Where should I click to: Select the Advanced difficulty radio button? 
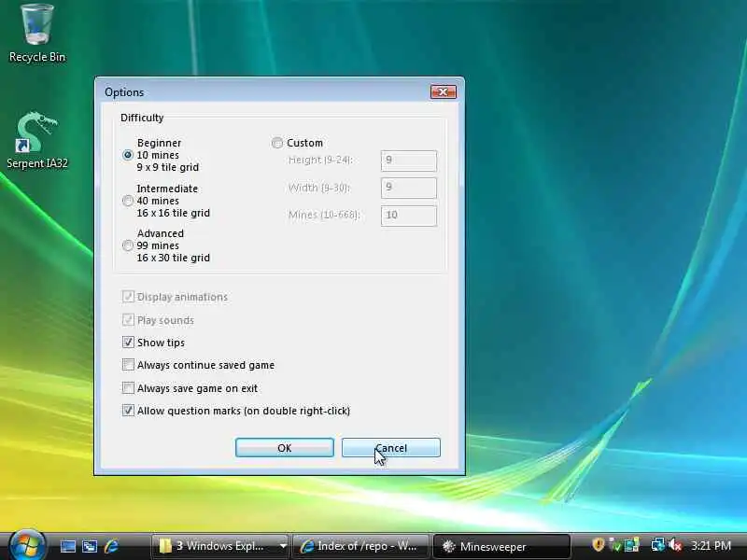tap(128, 245)
